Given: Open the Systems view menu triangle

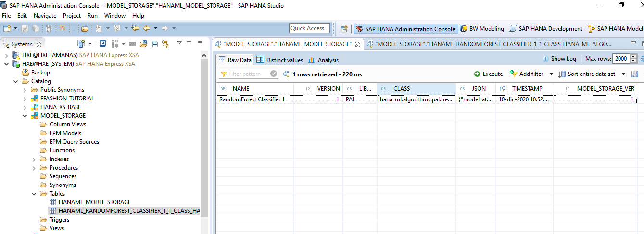Looking at the screenshot, I should tap(179, 43).
